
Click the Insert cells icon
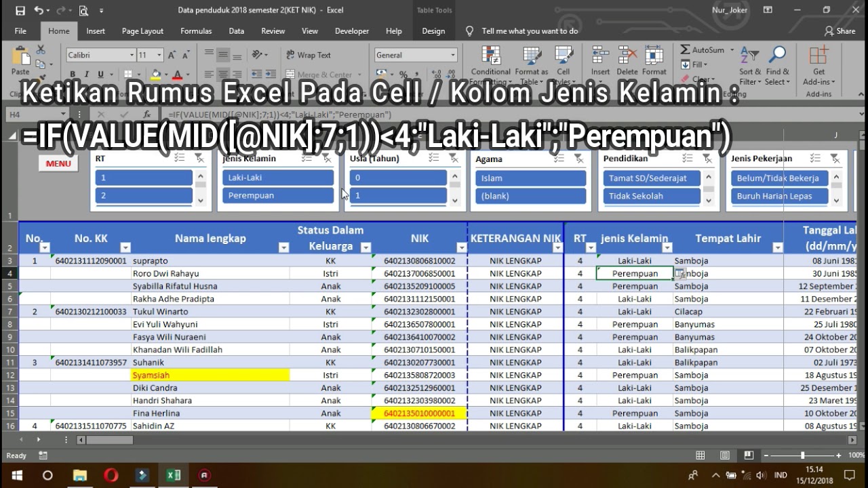pyautogui.click(x=600, y=56)
